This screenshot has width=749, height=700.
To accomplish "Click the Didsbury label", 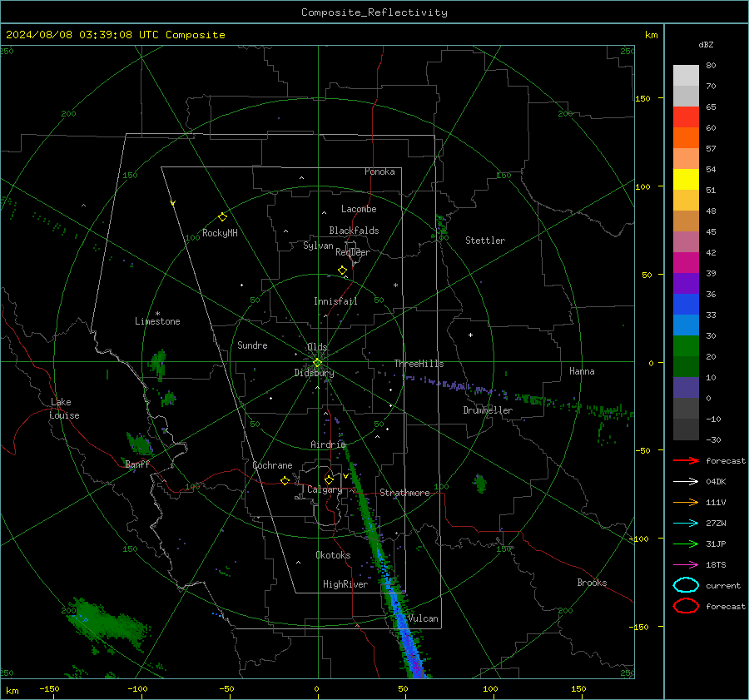I will (x=314, y=373).
